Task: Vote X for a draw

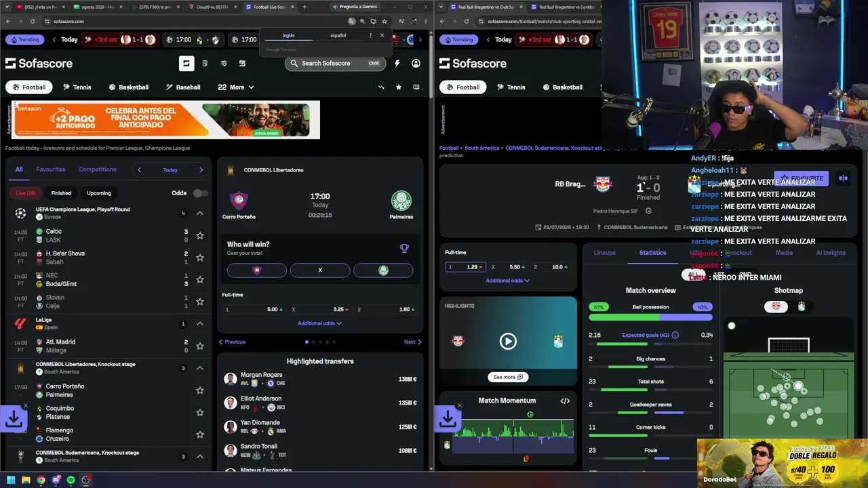Action: coord(320,270)
